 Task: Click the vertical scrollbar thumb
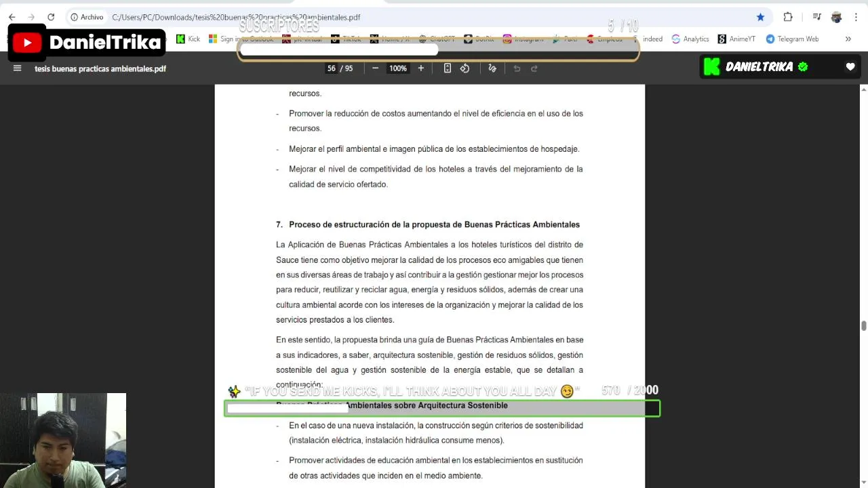click(x=863, y=326)
